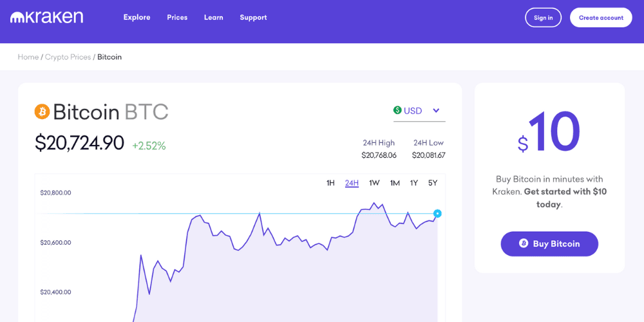Image resolution: width=644 pixels, height=322 pixels.
Task: Navigate to Crypto Prices breadcrumb
Action: click(x=68, y=57)
